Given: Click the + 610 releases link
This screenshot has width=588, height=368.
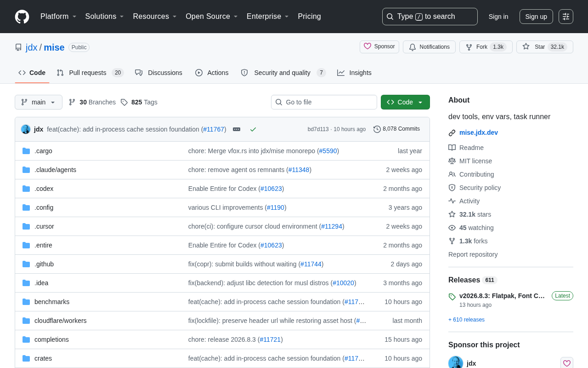Looking at the screenshot, I should point(466,320).
